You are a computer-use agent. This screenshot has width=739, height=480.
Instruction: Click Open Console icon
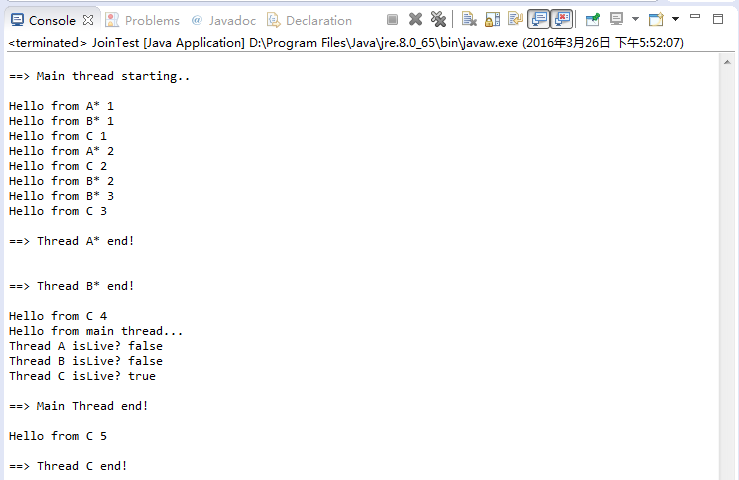[656, 19]
